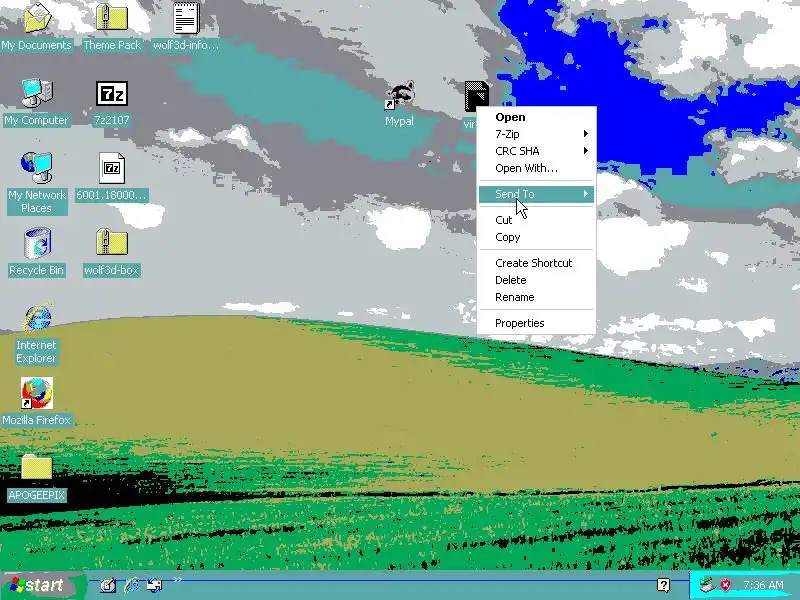Click the red security shield tray icon
The image size is (800, 600).
click(x=725, y=585)
